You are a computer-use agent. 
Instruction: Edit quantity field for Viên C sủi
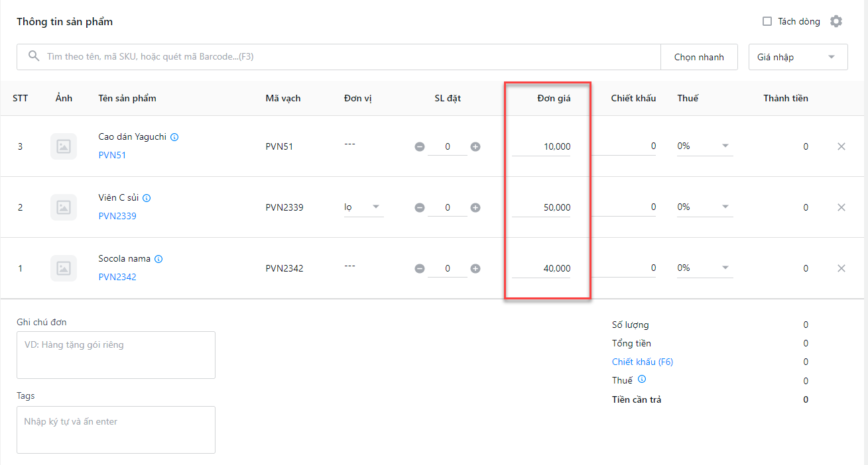tap(448, 207)
